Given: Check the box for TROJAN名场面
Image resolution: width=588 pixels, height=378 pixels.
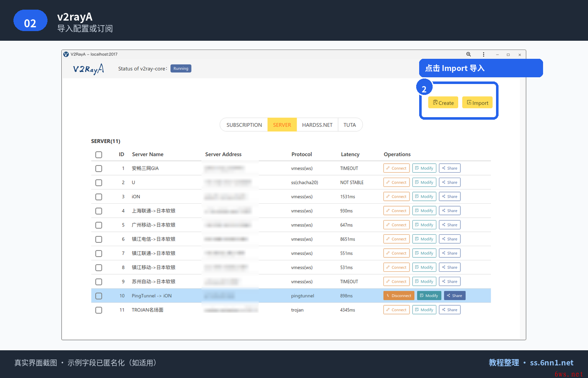Looking at the screenshot, I should (99, 310).
